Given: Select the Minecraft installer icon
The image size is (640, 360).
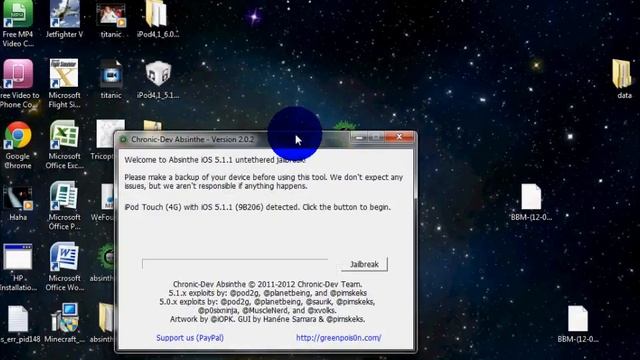Looking at the screenshot, I should coord(64,318).
